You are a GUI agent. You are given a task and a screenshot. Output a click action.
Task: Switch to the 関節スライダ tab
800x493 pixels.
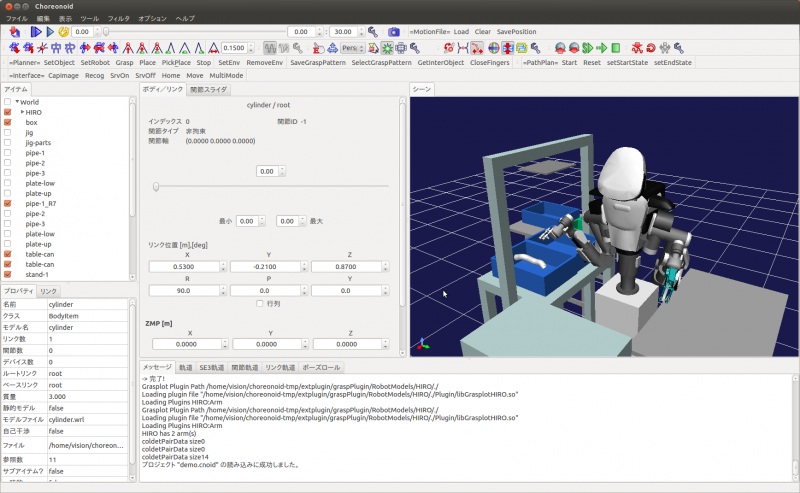tap(210, 89)
